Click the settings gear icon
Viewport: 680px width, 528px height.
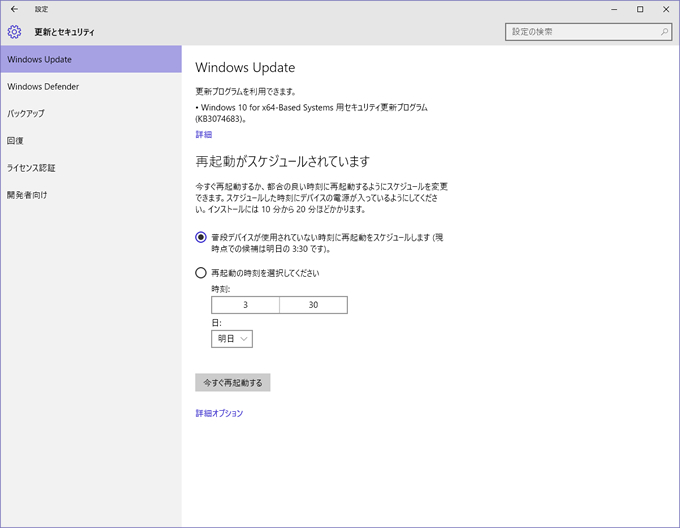tap(14, 32)
